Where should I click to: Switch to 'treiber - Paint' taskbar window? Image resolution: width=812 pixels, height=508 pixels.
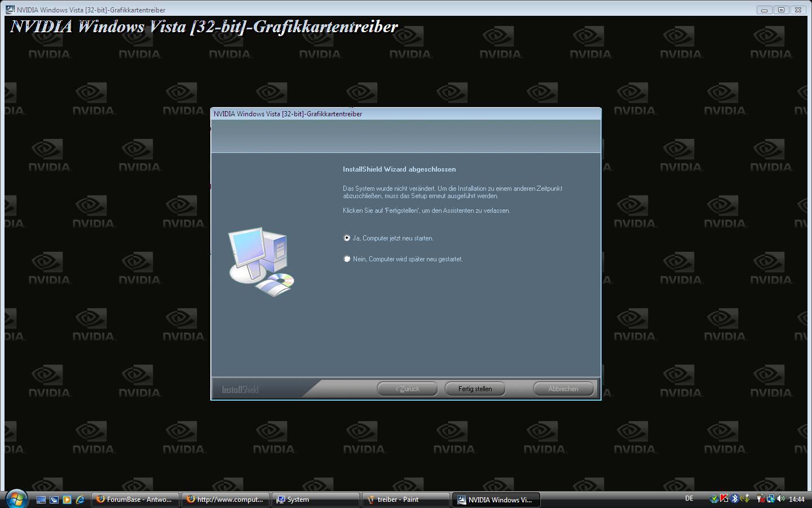coord(406,500)
